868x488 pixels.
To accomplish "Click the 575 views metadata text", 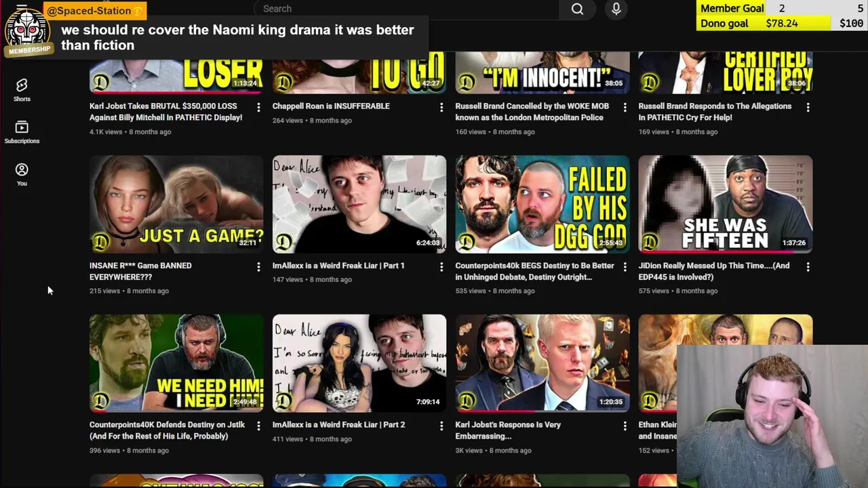I will (654, 291).
